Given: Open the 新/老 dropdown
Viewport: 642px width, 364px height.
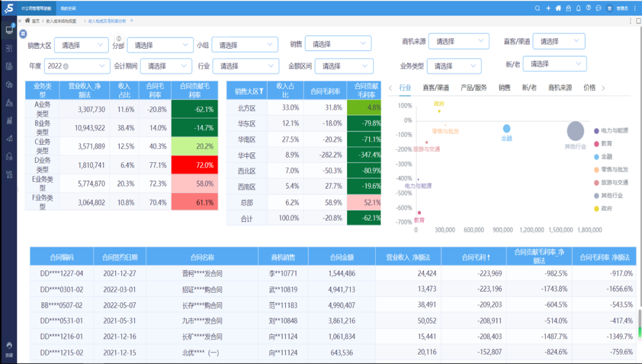Looking at the screenshot, I should tap(555, 64).
